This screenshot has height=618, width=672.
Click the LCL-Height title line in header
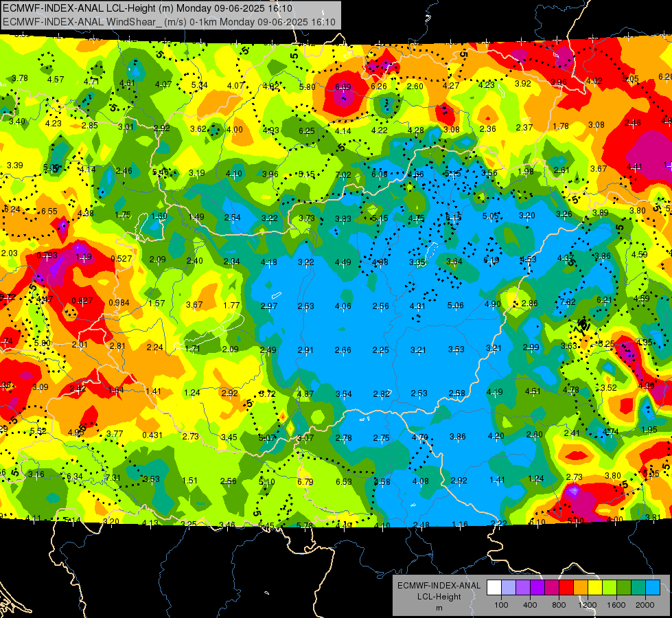pyautogui.click(x=148, y=8)
